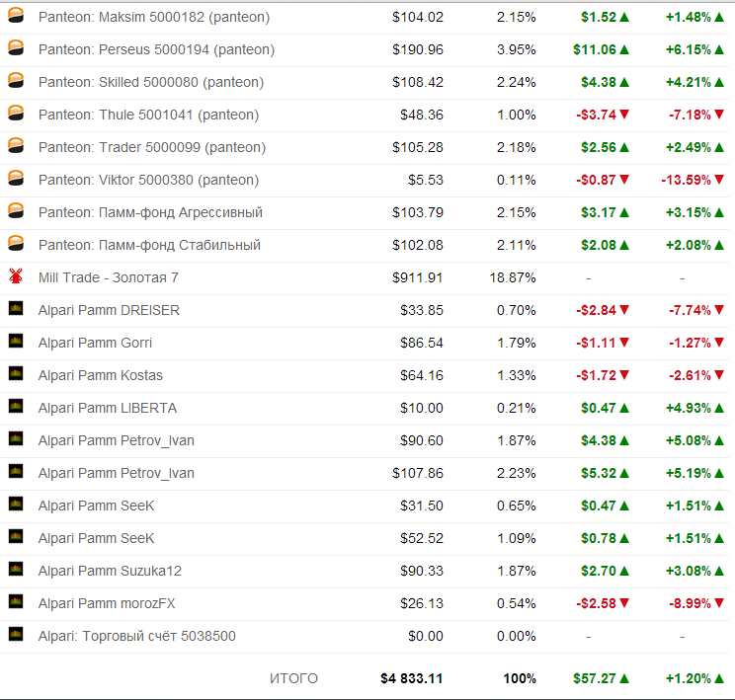Open Panteon: Памм-фонд Агрессивный
Image resolution: width=735 pixels, height=700 pixels.
click(150, 212)
